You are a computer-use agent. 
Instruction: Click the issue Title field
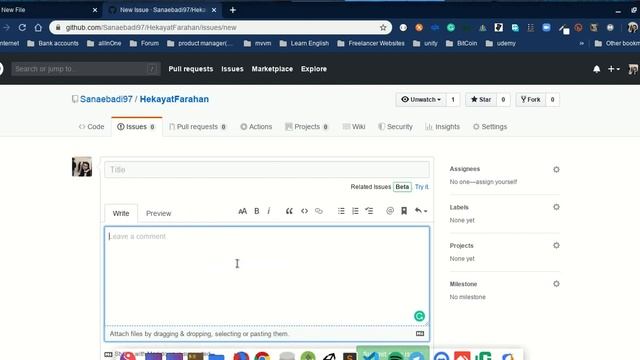(267, 170)
